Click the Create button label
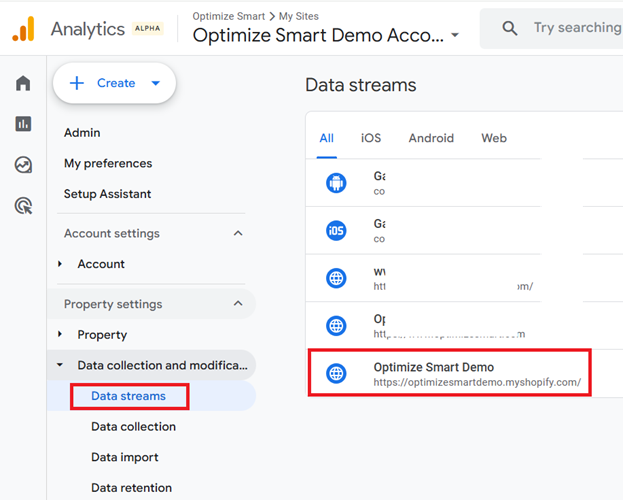This screenshot has height=500, width=623. (x=116, y=83)
